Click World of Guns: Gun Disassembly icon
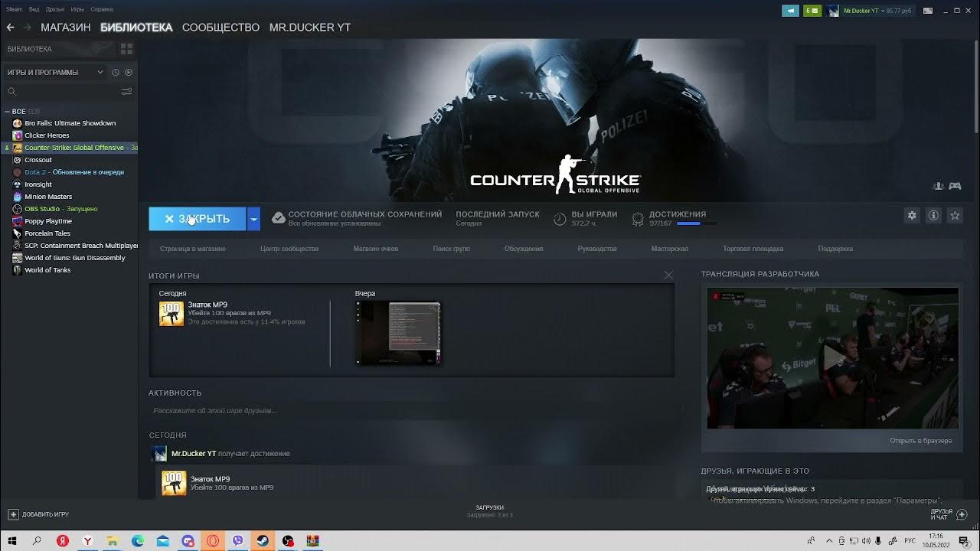 tap(18, 258)
